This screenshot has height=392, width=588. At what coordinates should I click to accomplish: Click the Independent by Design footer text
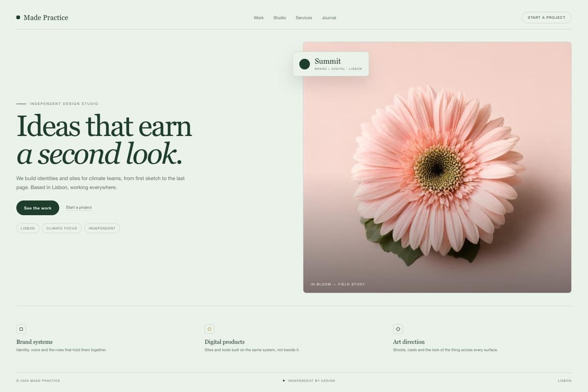pyautogui.click(x=311, y=381)
